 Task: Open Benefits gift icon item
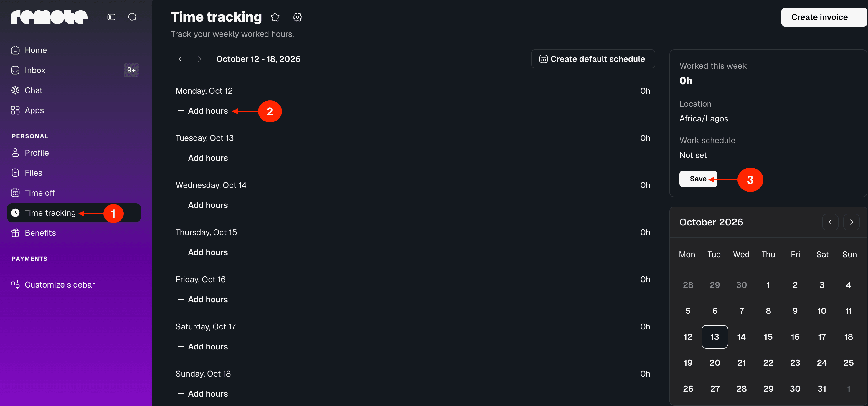click(x=15, y=233)
